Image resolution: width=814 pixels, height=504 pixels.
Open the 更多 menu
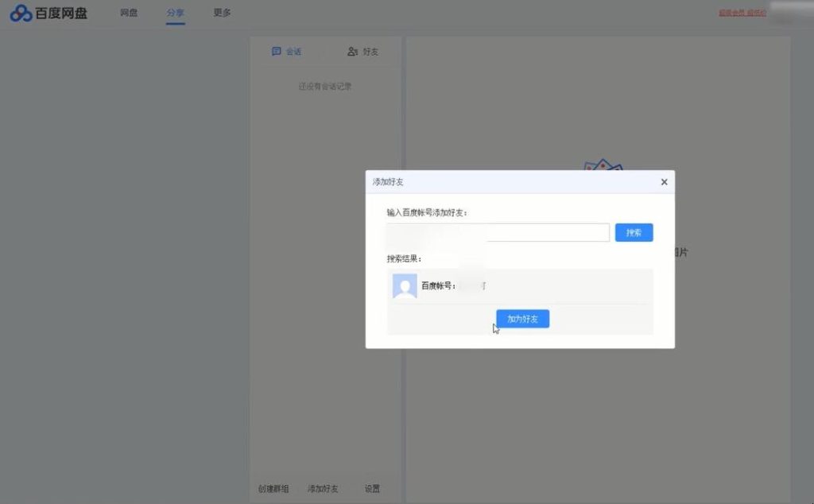(220, 13)
